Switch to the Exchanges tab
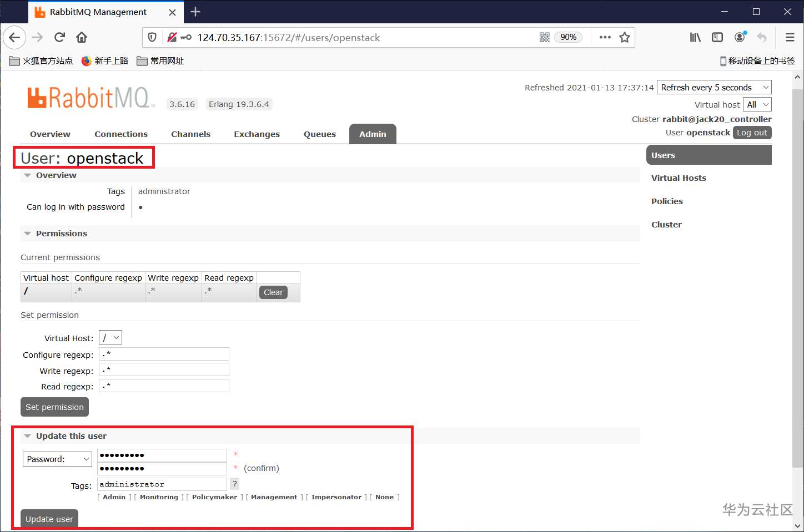804x532 pixels. pos(257,134)
